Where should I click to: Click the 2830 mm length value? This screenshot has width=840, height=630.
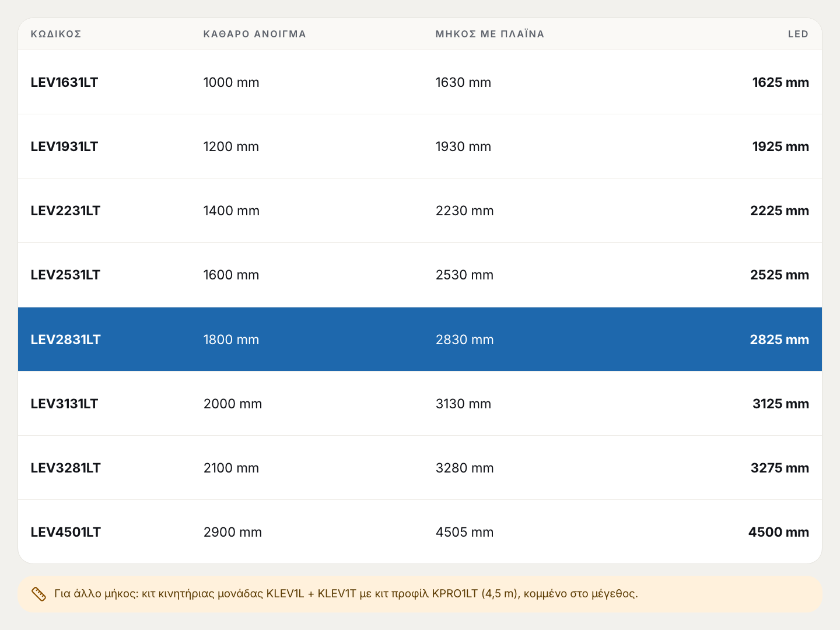tap(464, 339)
